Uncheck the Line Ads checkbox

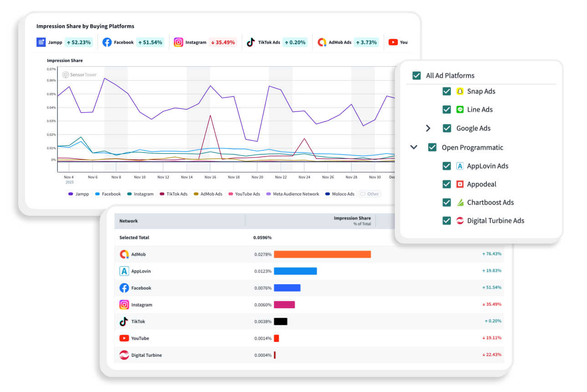(x=447, y=109)
